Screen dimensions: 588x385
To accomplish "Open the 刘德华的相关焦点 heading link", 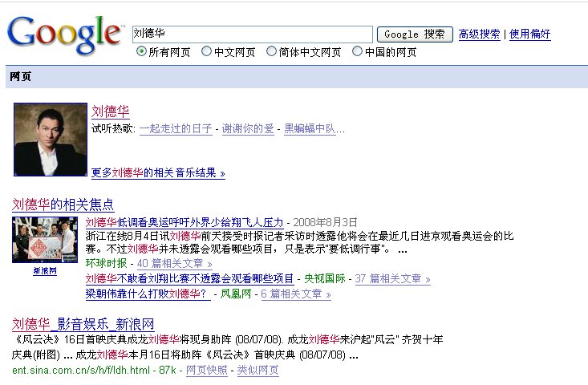I will tap(63, 205).
